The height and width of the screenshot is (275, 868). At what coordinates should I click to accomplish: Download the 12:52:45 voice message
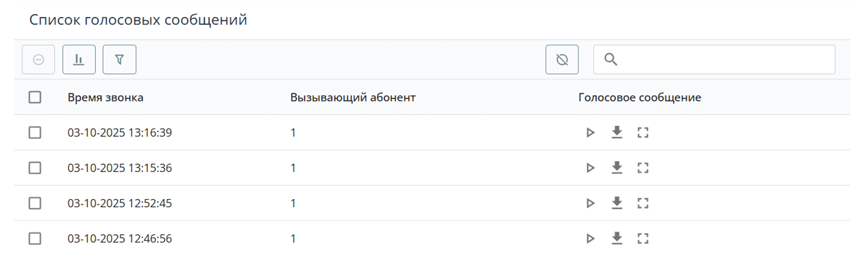tap(616, 203)
